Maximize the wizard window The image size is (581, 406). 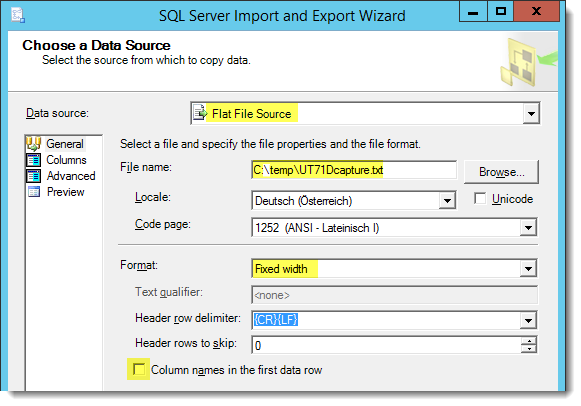coord(501,12)
